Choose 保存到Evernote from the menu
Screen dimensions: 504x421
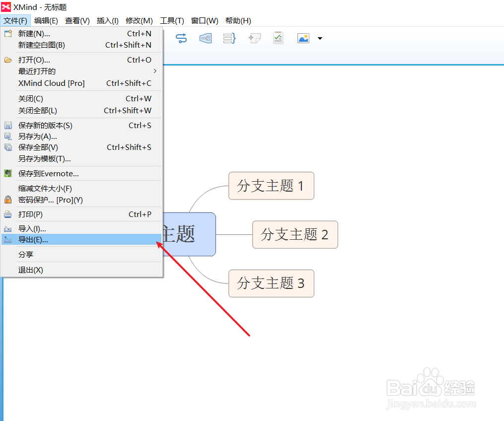[50, 173]
